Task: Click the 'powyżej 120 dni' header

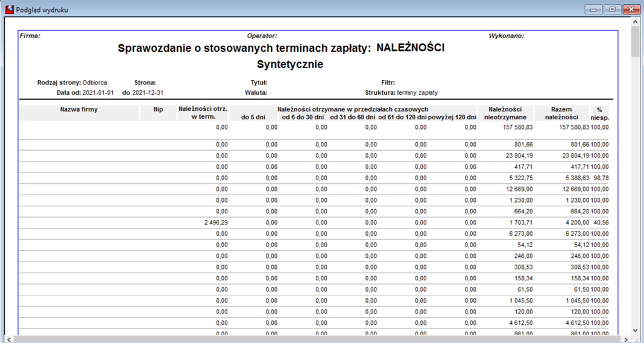Action: coord(452,117)
